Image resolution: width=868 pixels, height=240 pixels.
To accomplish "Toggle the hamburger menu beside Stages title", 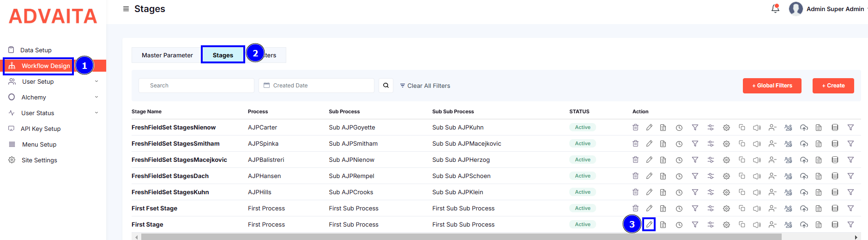I will click(126, 9).
